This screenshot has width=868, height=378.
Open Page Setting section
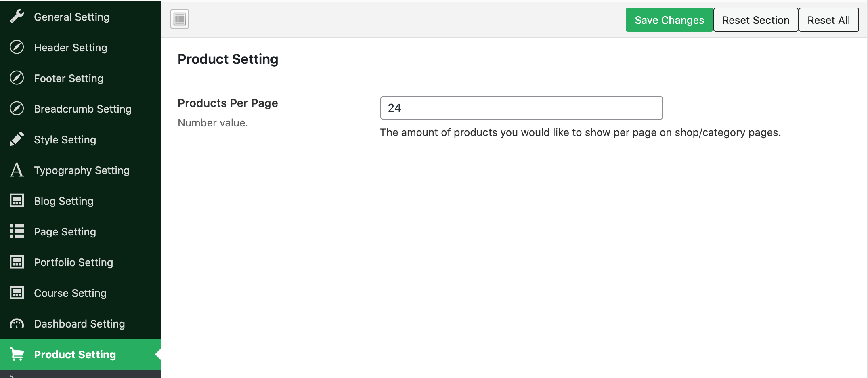(80, 231)
